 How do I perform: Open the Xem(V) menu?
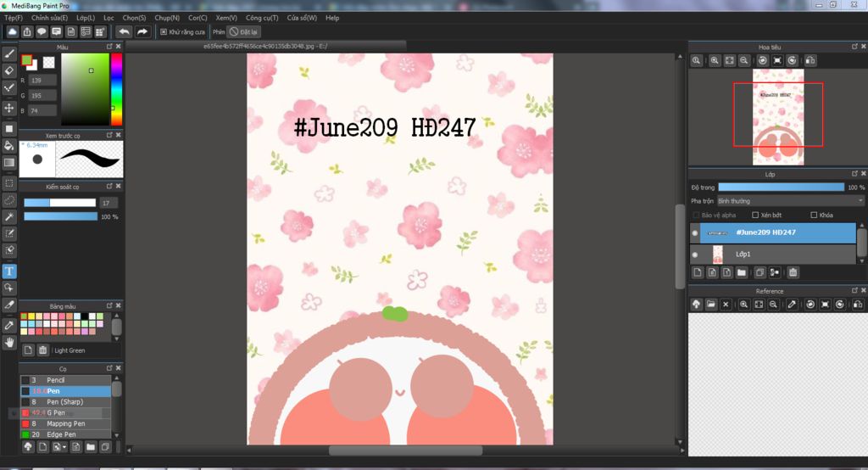(226, 18)
